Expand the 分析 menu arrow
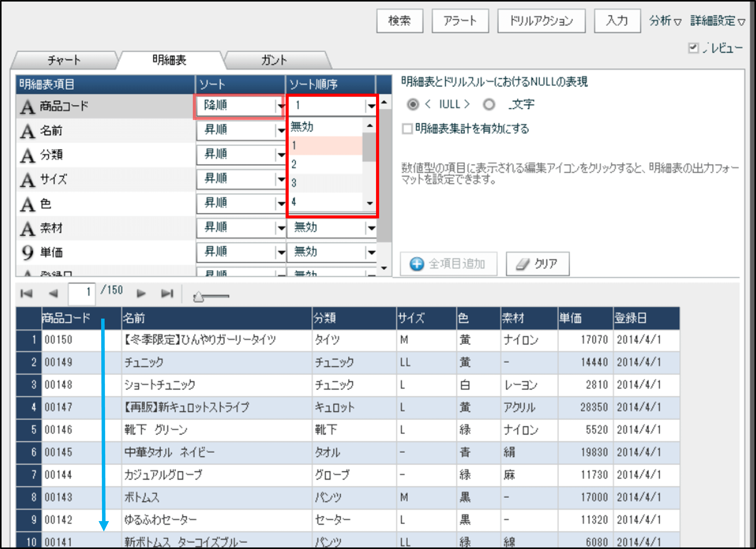 click(x=677, y=22)
